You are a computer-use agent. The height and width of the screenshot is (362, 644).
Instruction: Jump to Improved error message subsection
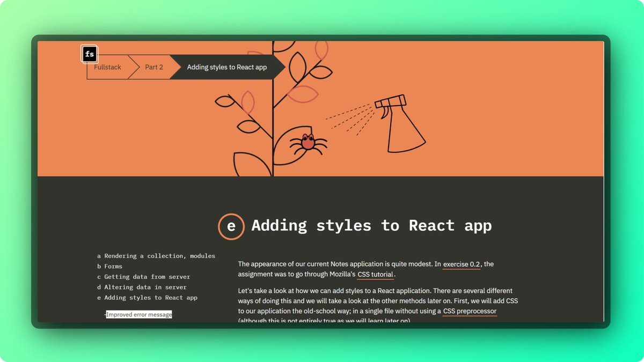(x=139, y=315)
